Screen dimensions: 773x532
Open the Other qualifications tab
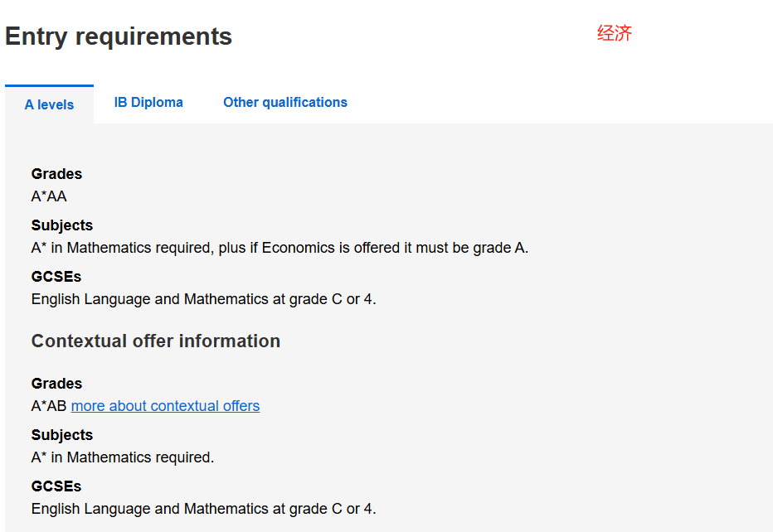click(285, 103)
